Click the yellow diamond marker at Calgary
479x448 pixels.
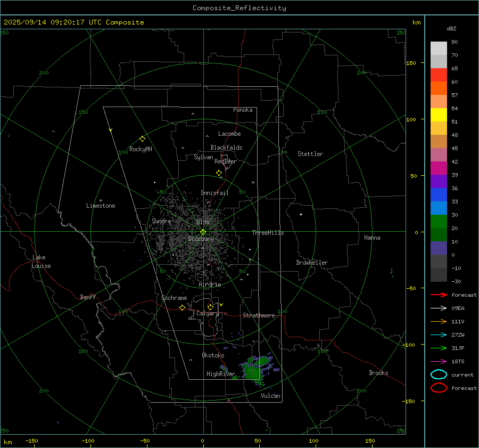(210, 307)
